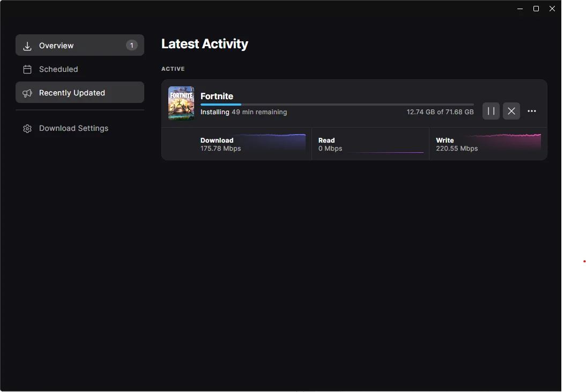
Task: Click the Fortnite cover thumbnail
Action: point(181,103)
